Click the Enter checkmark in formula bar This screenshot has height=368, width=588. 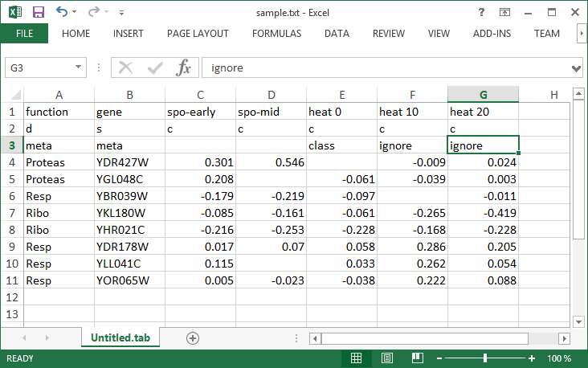click(155, 68)
